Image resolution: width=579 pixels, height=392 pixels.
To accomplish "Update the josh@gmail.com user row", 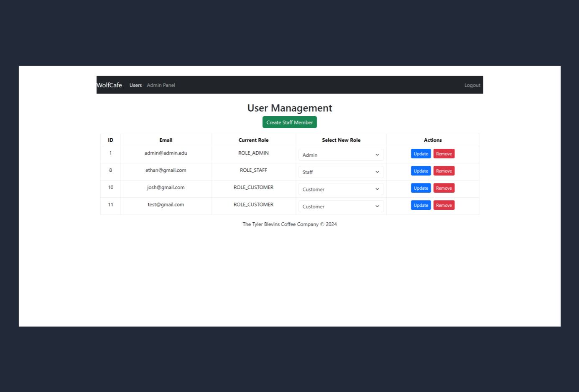I will pos(421,188).
